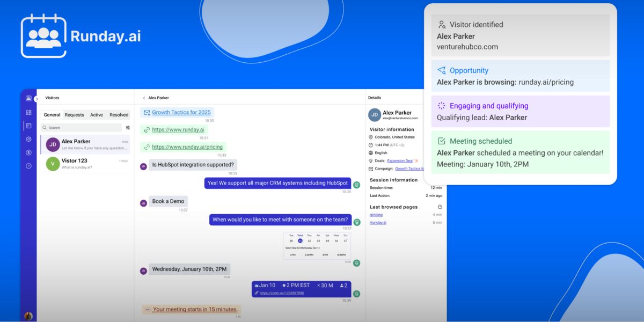The width and height of the screenshot is (644, 322).
Task: Click the envelope icon beside Campaign
Action: click(x=371, y=169)
